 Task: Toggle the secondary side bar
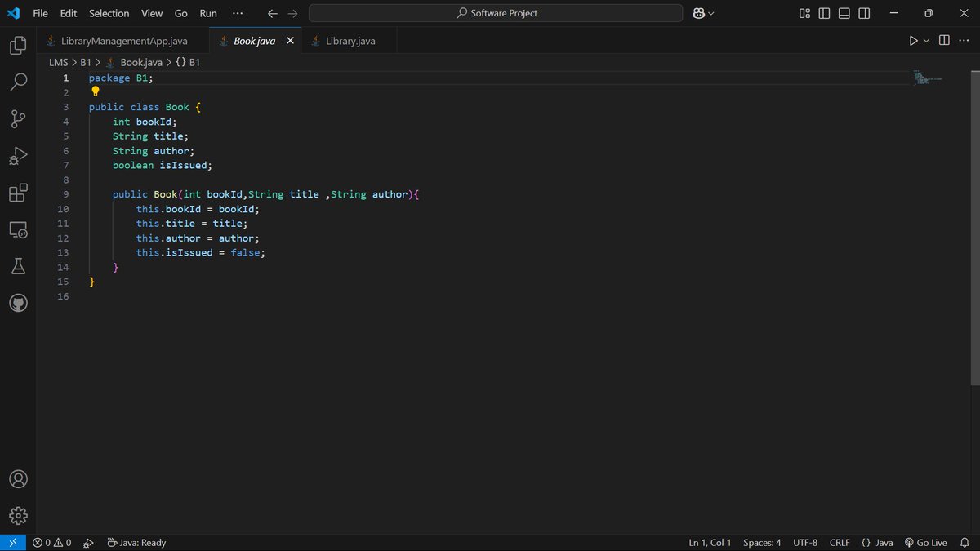(x=864, y=13)
